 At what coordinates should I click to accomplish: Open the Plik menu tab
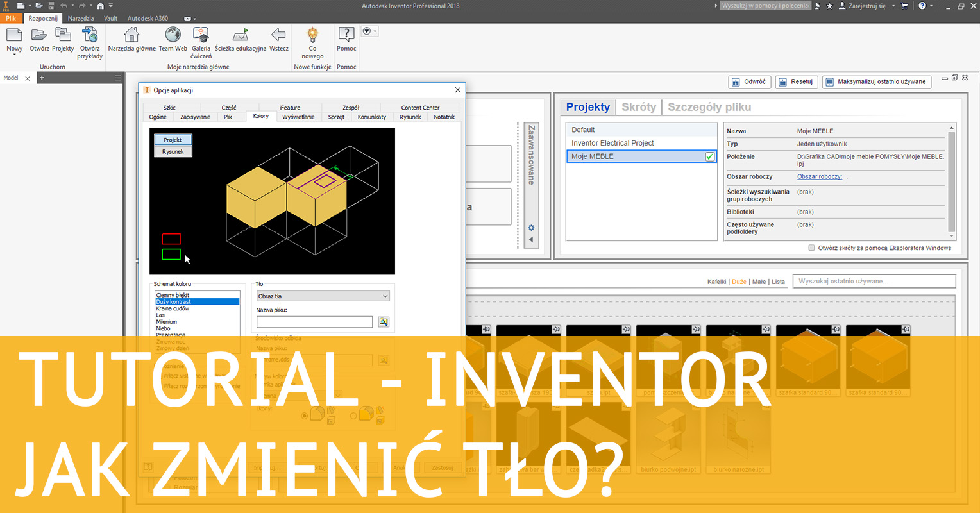tap(11, 19)
